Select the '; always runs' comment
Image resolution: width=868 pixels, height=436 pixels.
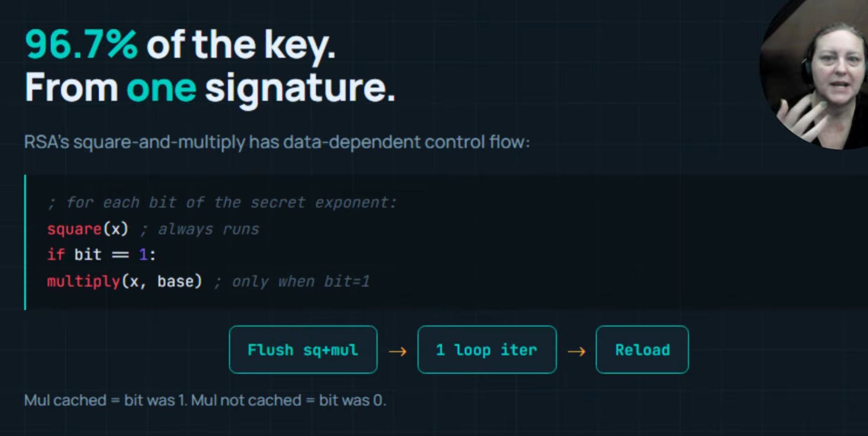point(199,229)
